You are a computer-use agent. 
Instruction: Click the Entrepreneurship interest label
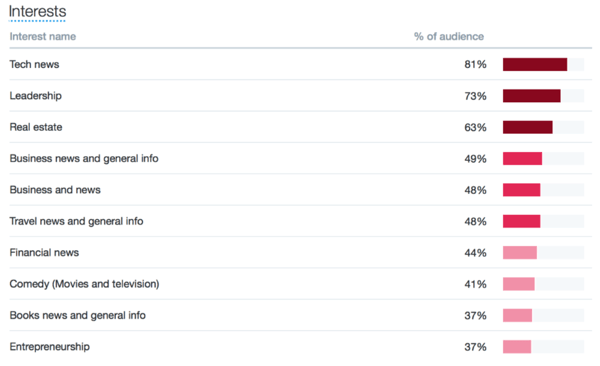pos(50,347)
